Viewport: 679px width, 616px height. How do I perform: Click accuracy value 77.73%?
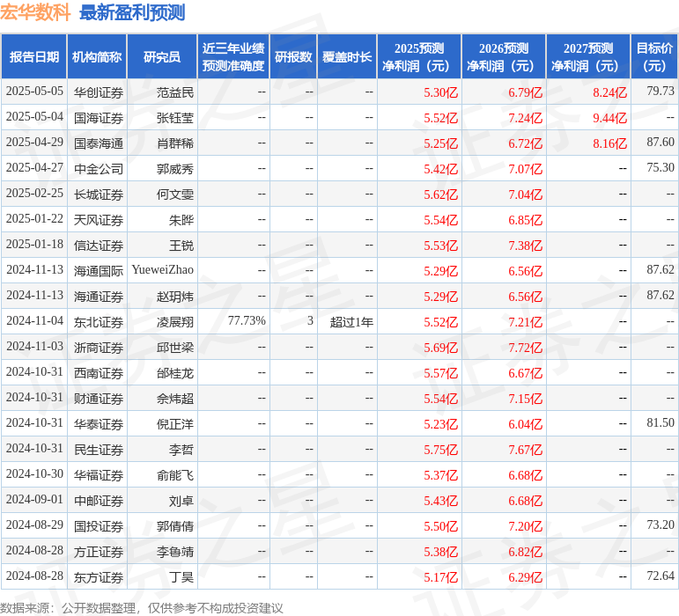(247, 321)
